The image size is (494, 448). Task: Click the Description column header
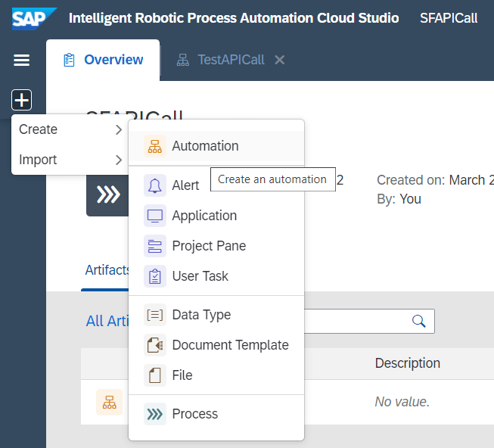(407, 363)
